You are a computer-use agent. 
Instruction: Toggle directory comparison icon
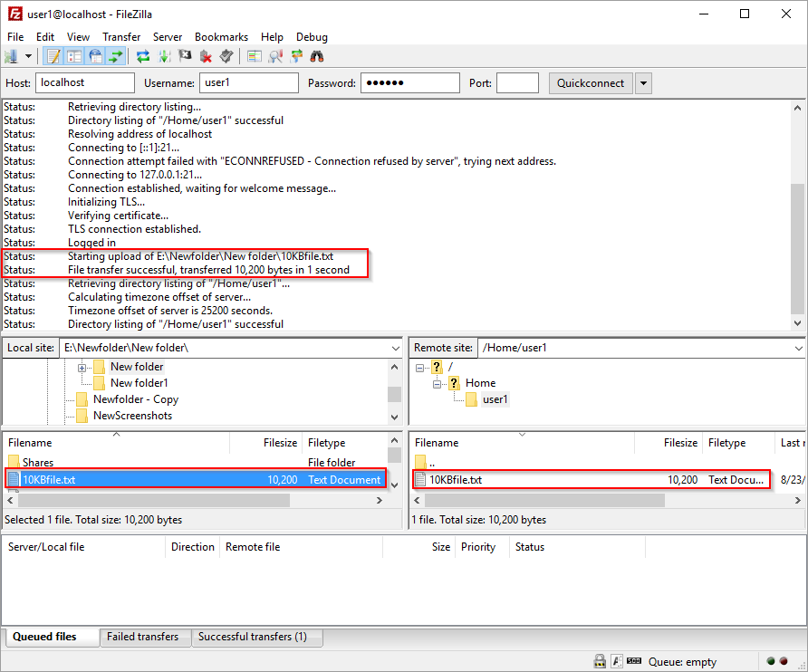275,56
